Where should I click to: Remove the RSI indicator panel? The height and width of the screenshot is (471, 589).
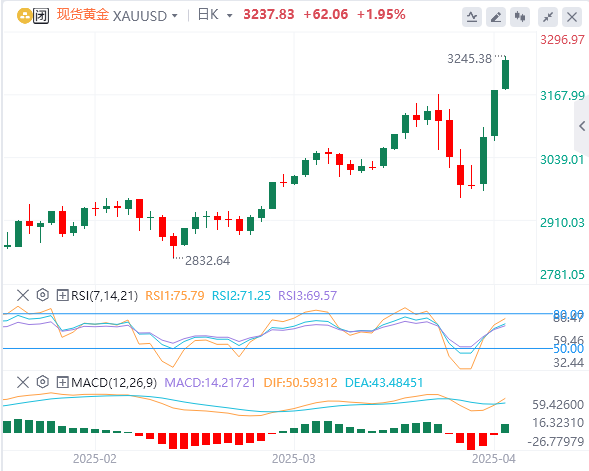23,295
